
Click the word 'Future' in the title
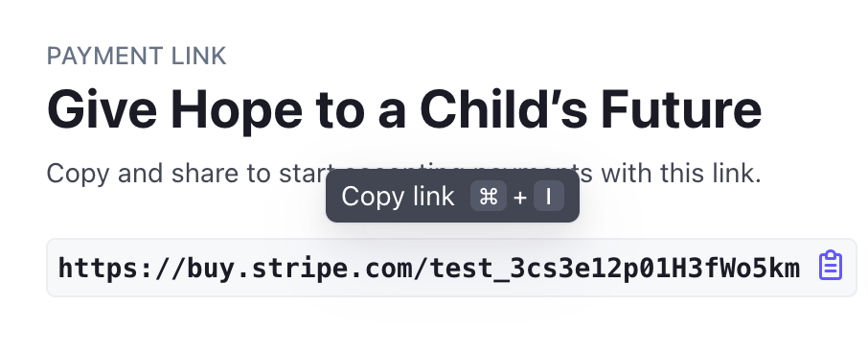[681, 109]
